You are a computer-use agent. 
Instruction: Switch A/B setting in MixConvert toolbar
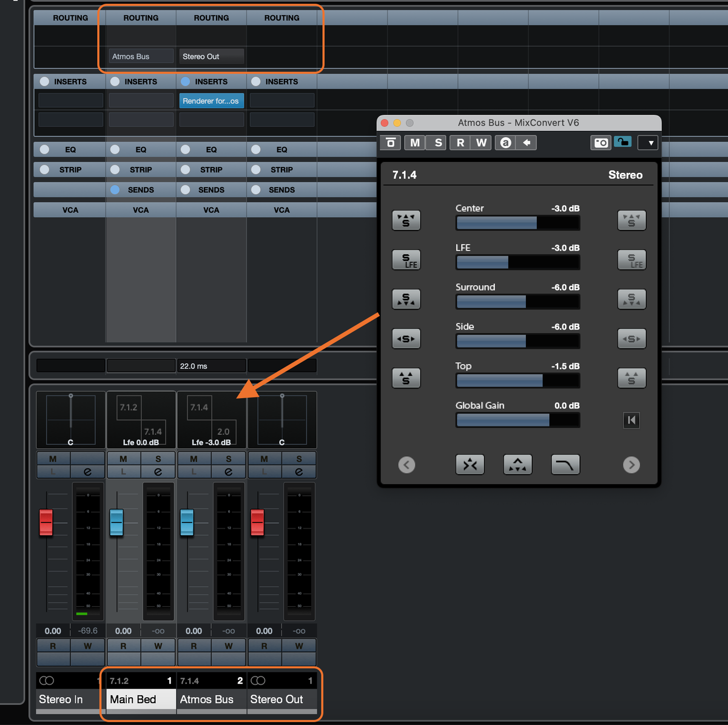(505, 143)
